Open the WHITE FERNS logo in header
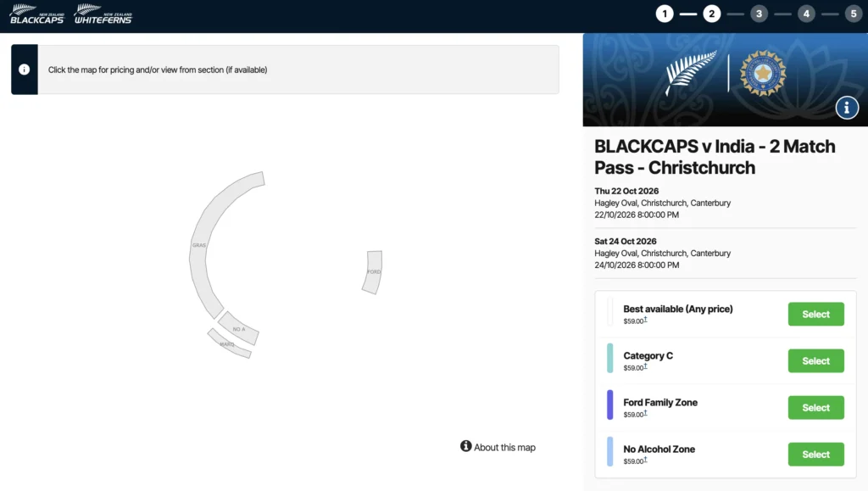This screenshot has width=868, height=491. [103, 14]
